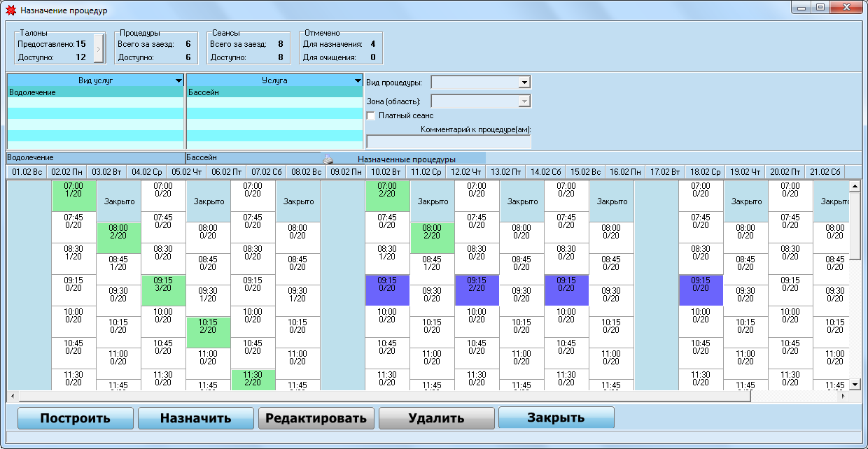Expand the Услуга column dropdown arrow
The height and width of the screenshot is (449, 868).
tap(358, 81)
